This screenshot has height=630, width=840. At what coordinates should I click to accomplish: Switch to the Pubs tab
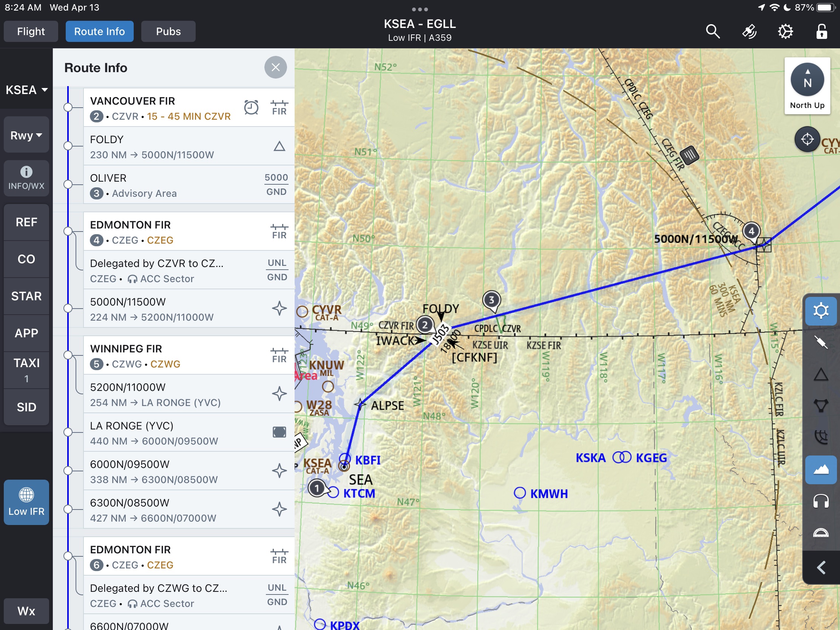(x=167, y=31)
